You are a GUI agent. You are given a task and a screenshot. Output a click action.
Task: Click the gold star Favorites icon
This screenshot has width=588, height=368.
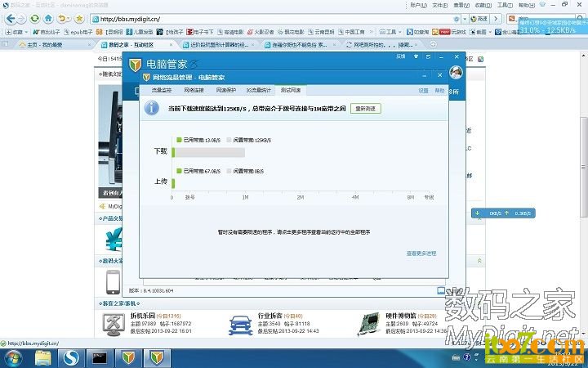(x=79, y=18)
